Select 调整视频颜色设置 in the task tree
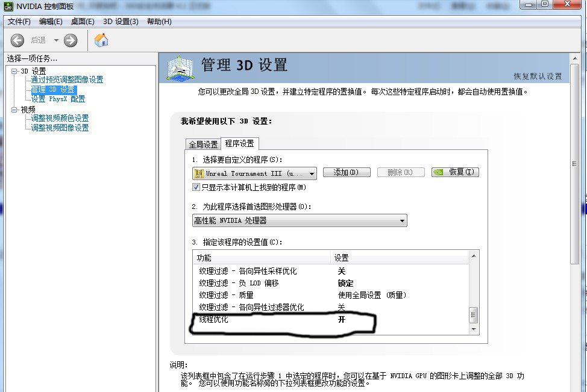Screen dimensions: 587x392 tap(60, 118)
